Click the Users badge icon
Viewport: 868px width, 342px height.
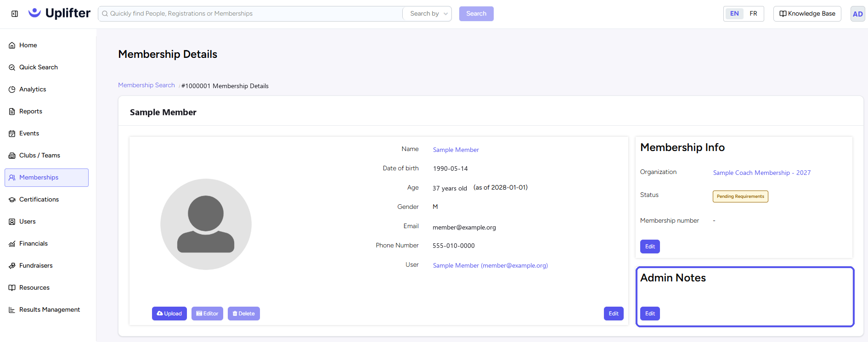(x=12, y=222)
